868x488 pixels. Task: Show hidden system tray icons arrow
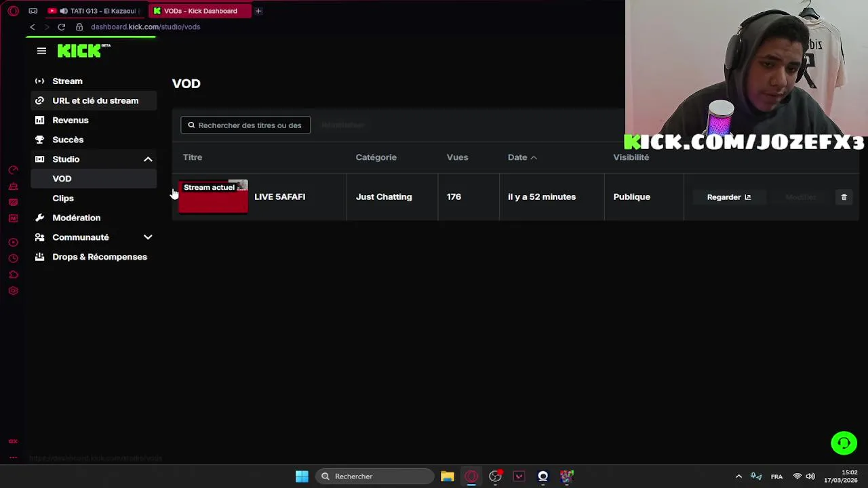pyautogui.click(x=738, y=476)
